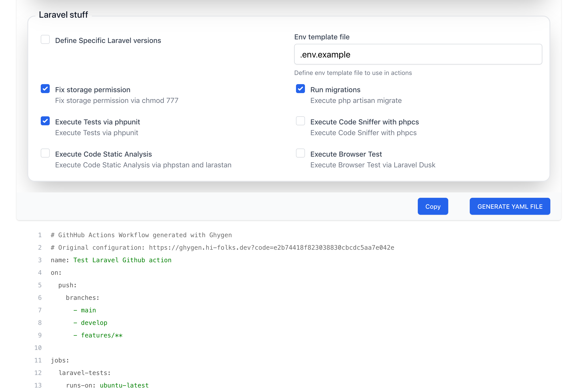579x392 pixels.
Task: Click the 'Fix storage permission via chmod 777' description
Action: [x=117, y=101]
